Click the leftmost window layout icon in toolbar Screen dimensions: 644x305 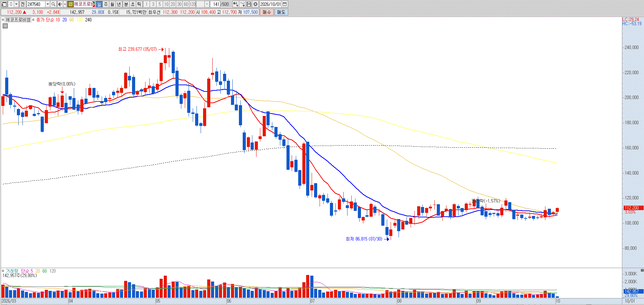(4, 4)
